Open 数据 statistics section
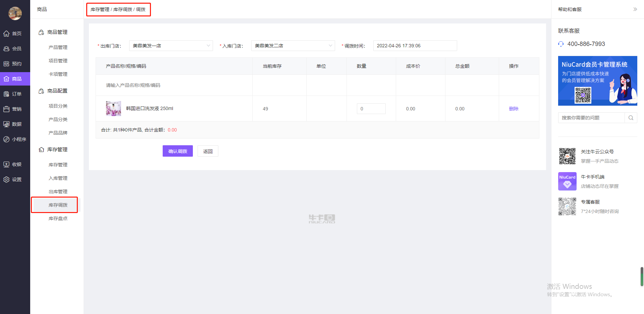 [13, 124]
